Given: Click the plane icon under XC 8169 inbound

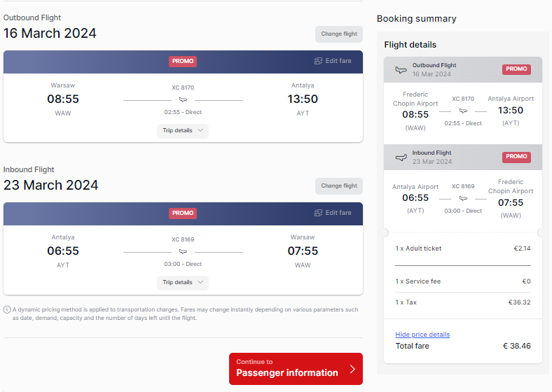Looking at the screenshot, I should (183, 251).
